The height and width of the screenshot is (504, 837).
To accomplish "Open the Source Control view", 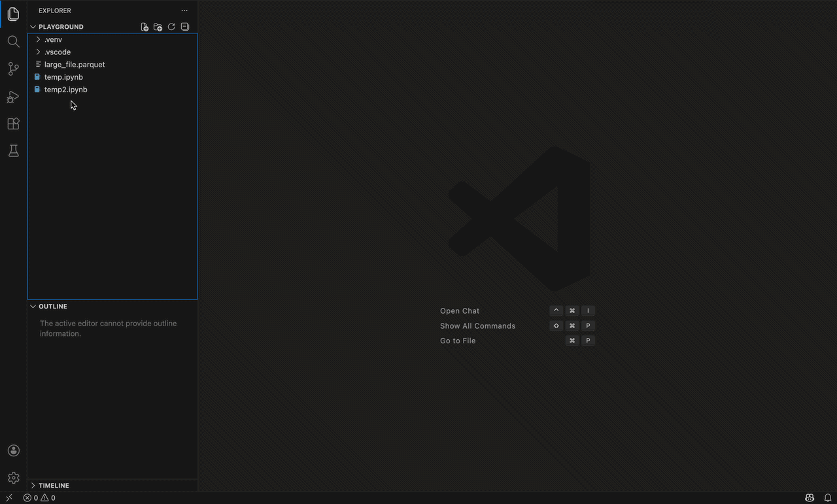I will pyautogui.click(x=13, y=69).
